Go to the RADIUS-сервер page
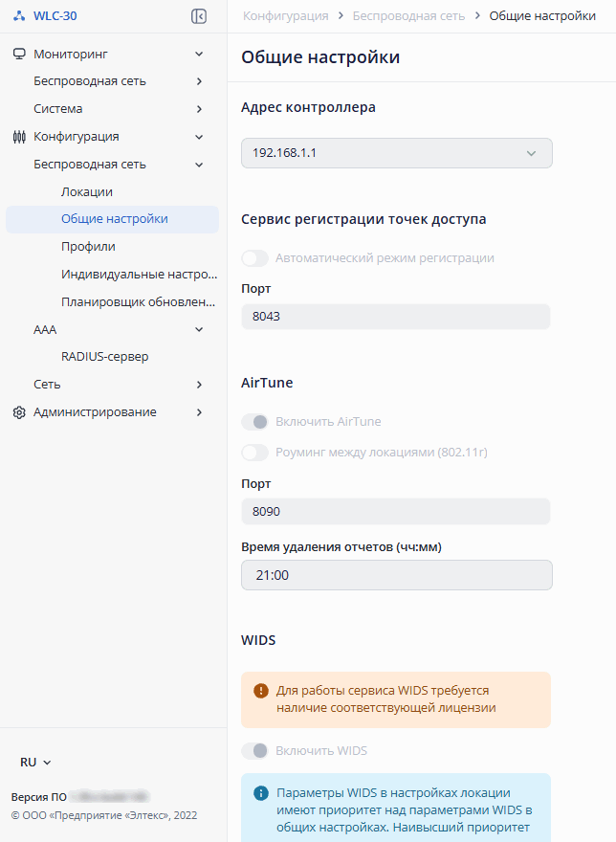 (x=104, y=357)
